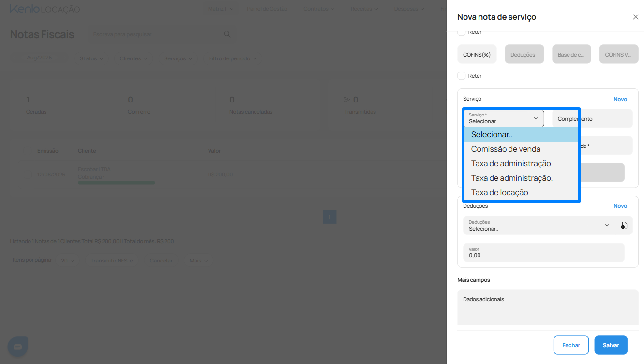Click the Mais campos heading
644x364 pixels.
pyautogui.click(x=474, y=280)
